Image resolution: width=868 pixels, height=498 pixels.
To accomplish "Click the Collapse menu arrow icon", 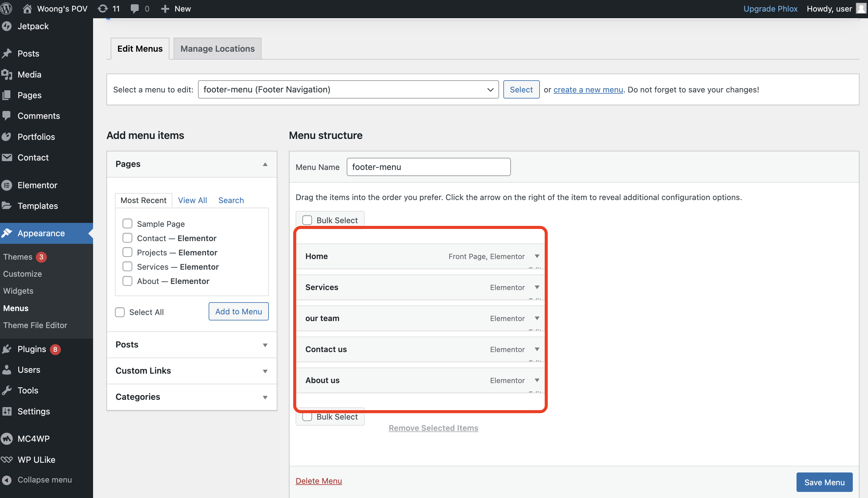I will pos(7,480).
